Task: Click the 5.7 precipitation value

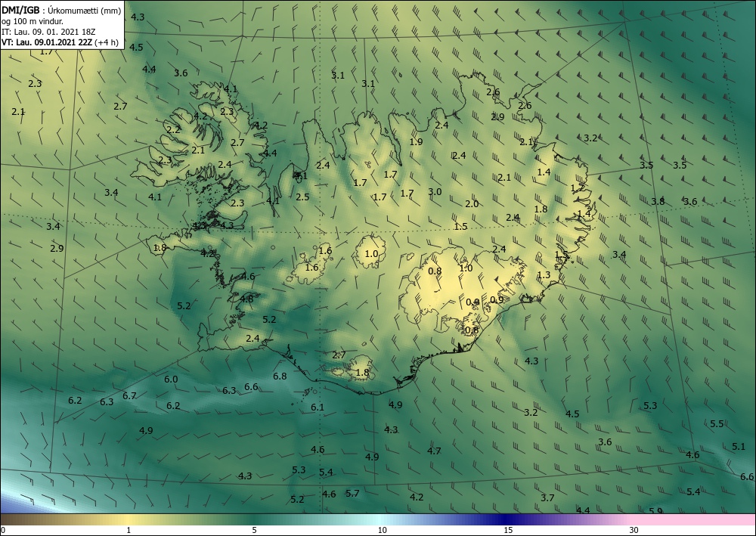Action: point(352,493)
